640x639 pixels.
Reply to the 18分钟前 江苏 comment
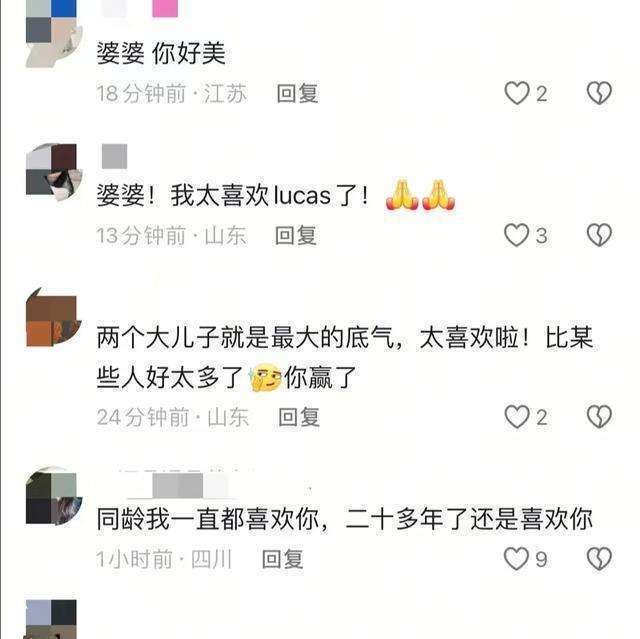click(x=297, y=93)
